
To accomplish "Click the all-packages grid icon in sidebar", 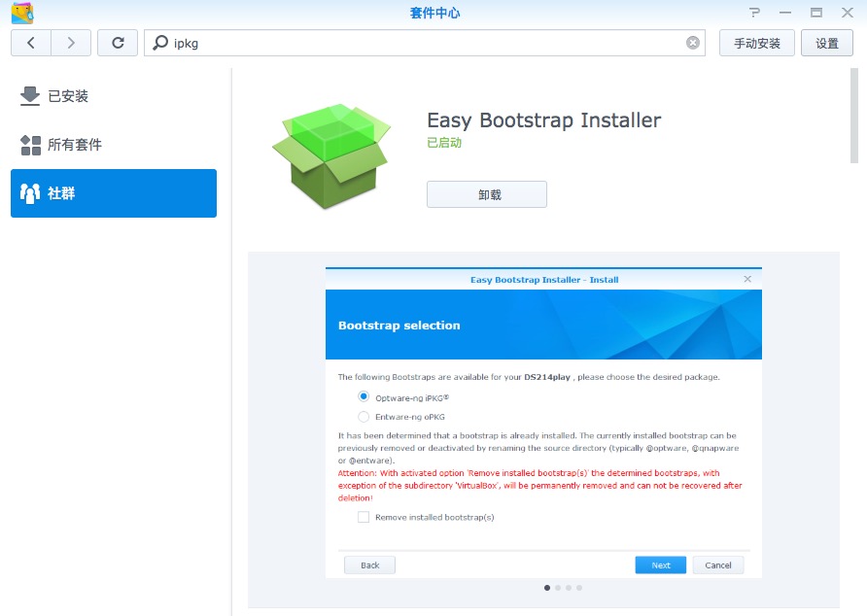I will coord(30,145).
